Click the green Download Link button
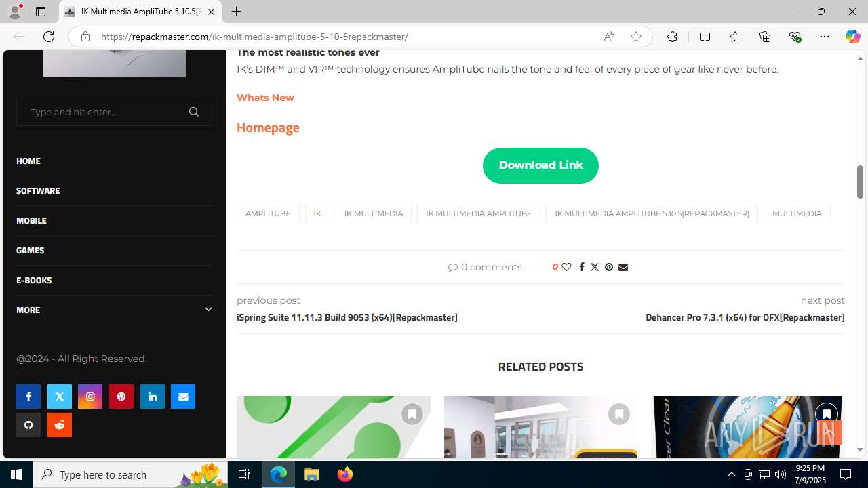868x488 pixels. click(540, 165)
